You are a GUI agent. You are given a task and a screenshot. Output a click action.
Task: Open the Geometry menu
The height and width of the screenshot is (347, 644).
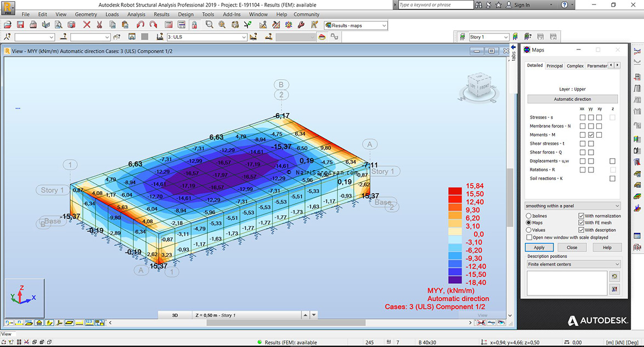[x=86, y=14]
